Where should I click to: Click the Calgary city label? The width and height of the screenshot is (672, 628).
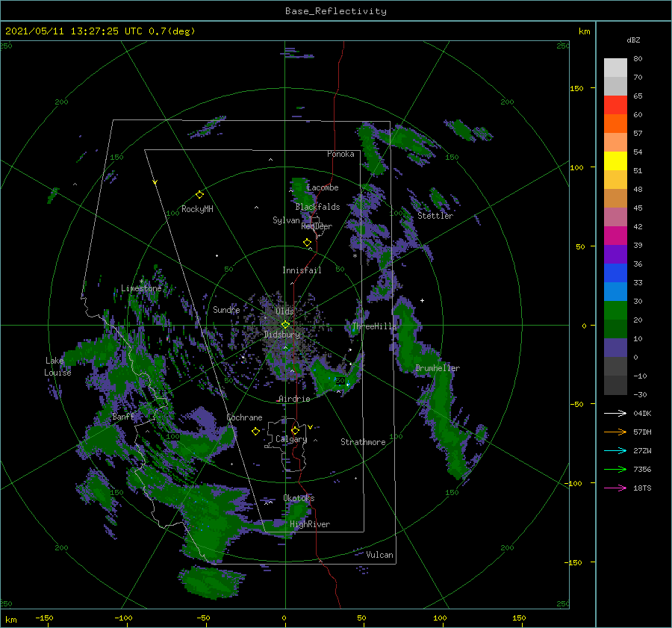click(291, 439)
